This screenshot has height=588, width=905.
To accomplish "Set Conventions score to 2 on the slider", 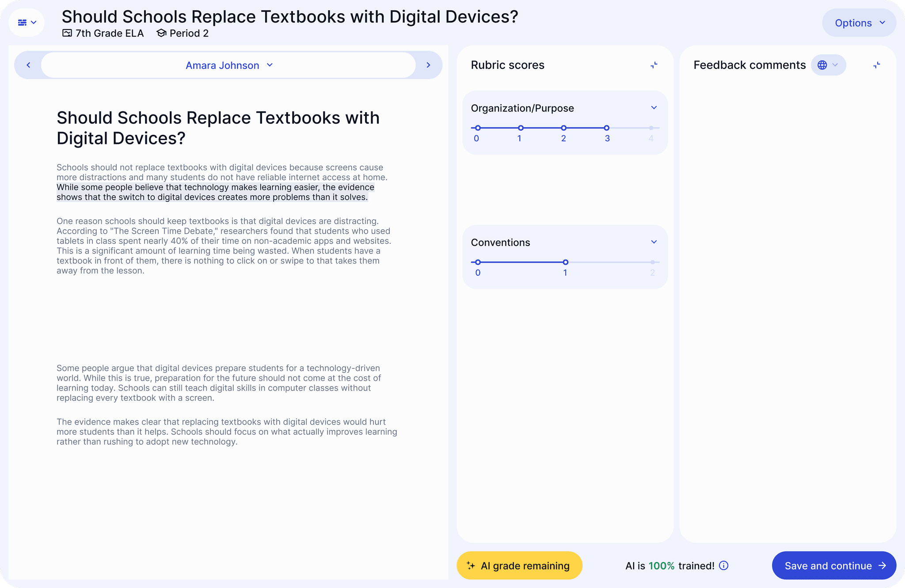I will tap(651, 262).
